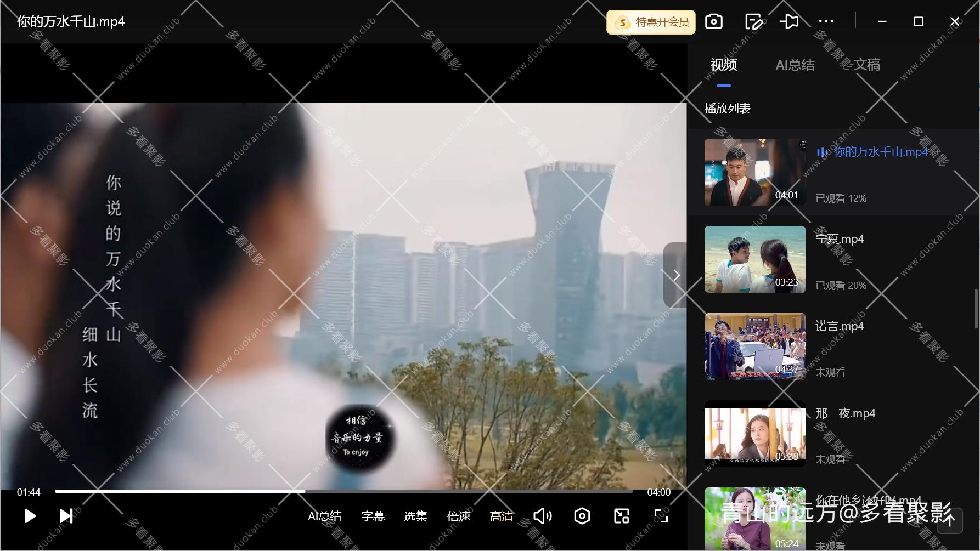Open the hexagon settings icon

click(582, 516)
